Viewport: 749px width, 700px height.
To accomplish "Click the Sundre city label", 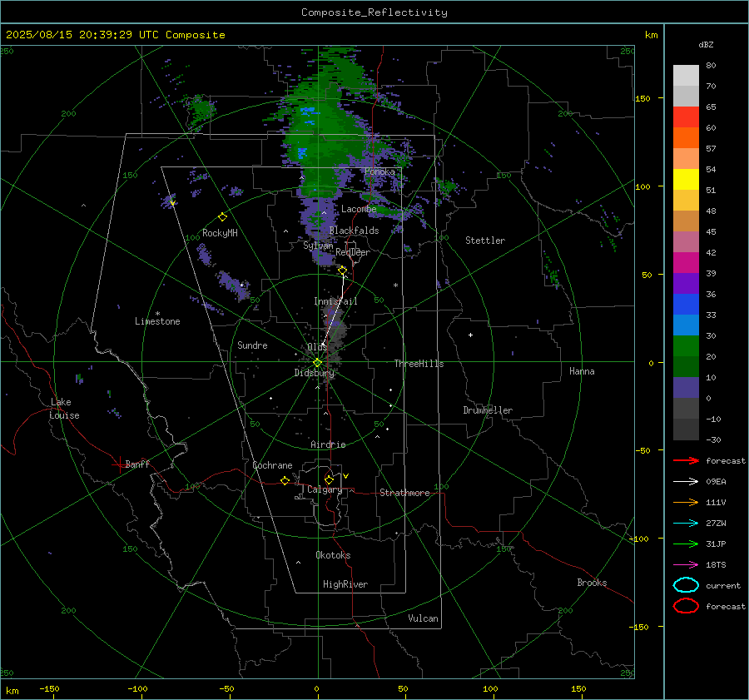I will [x=252, y=345].
